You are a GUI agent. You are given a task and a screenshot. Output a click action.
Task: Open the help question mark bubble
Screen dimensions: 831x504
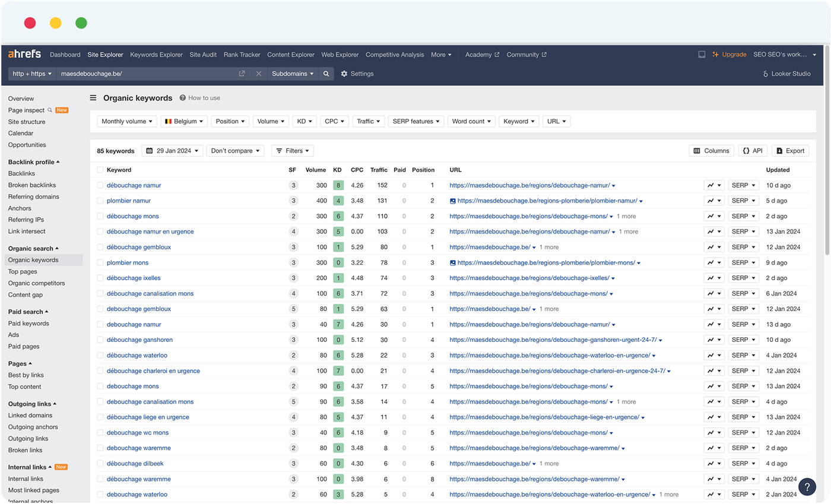pos(807,486)
